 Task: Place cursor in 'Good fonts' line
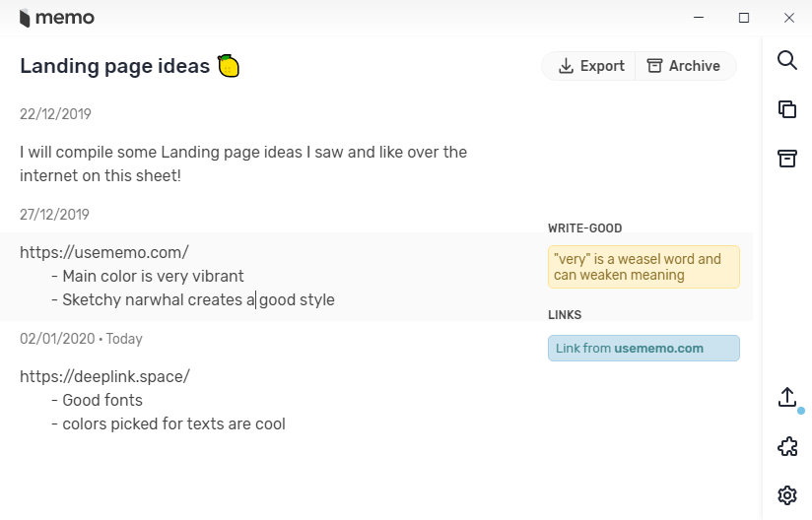(x=102, y=400)
